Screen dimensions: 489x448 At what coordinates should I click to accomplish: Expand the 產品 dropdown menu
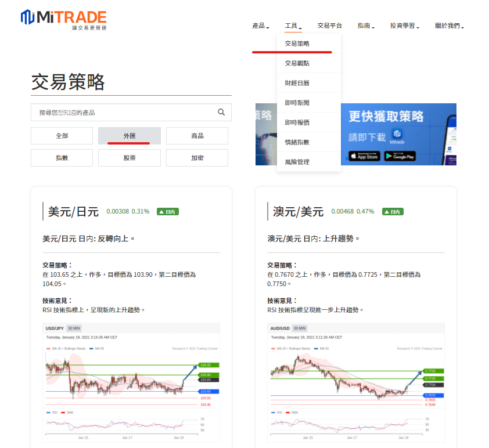(x=260, y=26)
